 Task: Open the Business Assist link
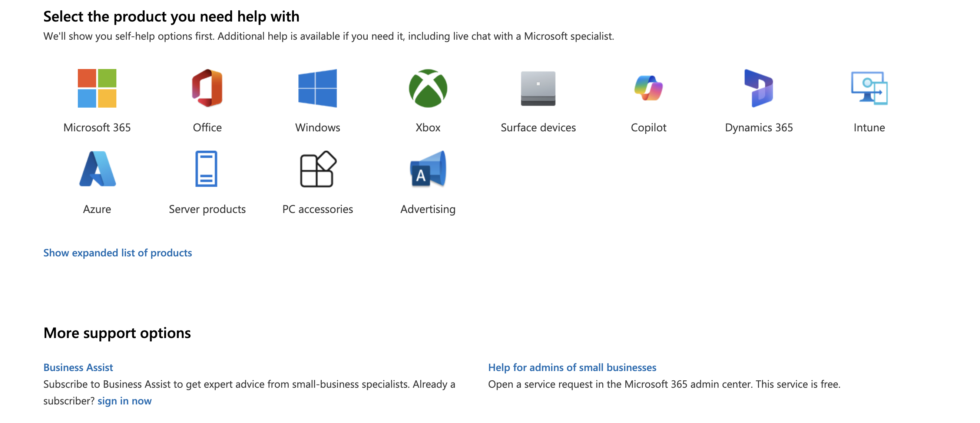78,367
